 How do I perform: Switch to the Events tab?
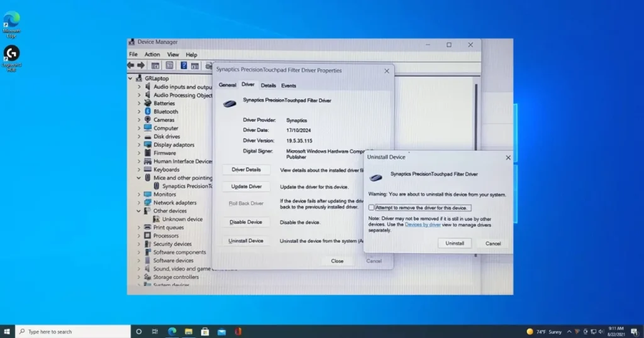tap(288, 85)
